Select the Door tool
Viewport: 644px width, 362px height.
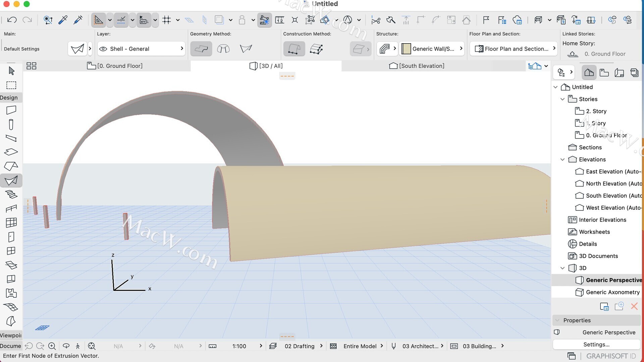tap(11, 237)
